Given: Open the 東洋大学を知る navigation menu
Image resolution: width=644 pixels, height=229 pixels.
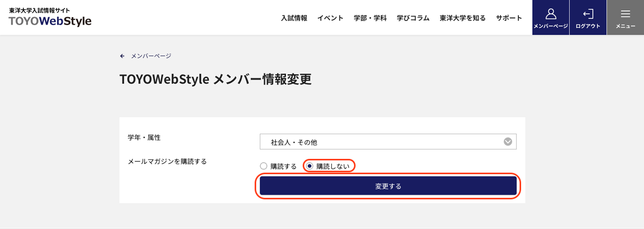Looking at the screenshot, I should point(463,18).
